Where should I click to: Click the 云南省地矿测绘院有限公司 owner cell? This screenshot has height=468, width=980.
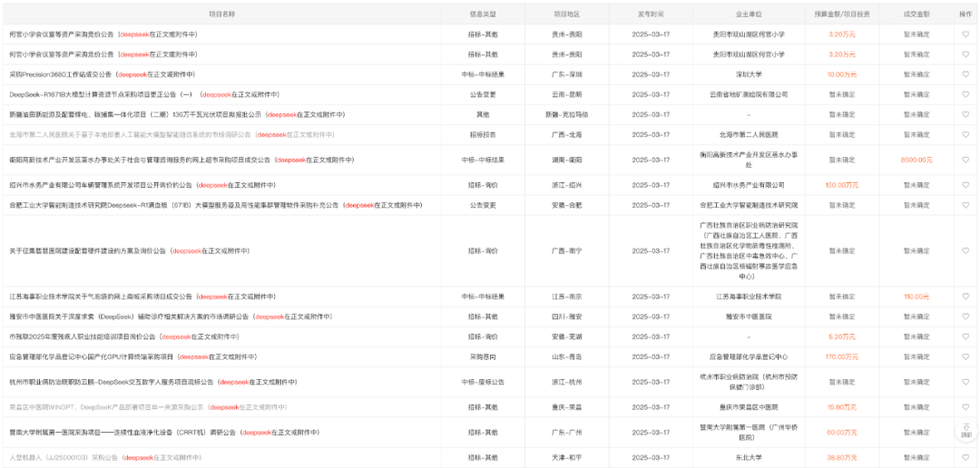(750, 94)
